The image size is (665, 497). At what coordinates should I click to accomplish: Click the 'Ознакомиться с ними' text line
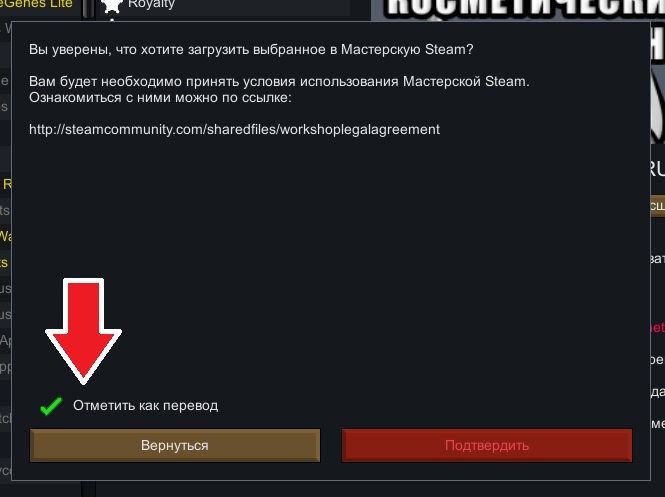(x=160, y=98)
